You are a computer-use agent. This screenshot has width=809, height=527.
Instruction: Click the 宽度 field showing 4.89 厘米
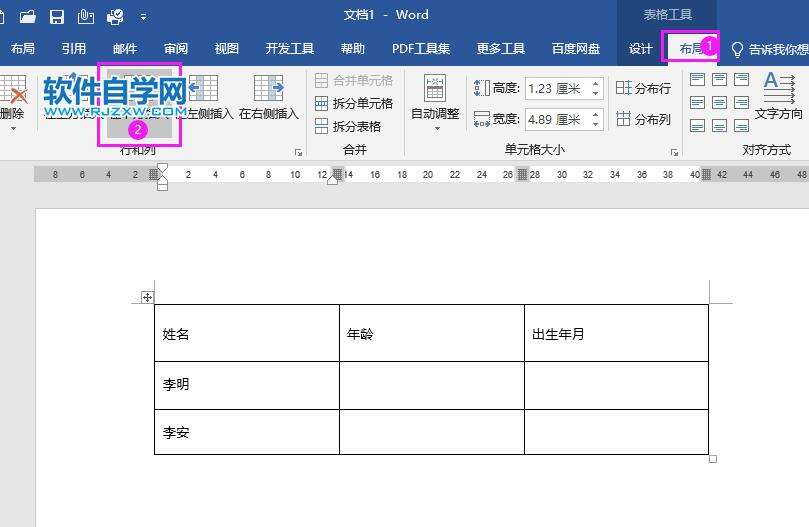[x=556, y=120]
